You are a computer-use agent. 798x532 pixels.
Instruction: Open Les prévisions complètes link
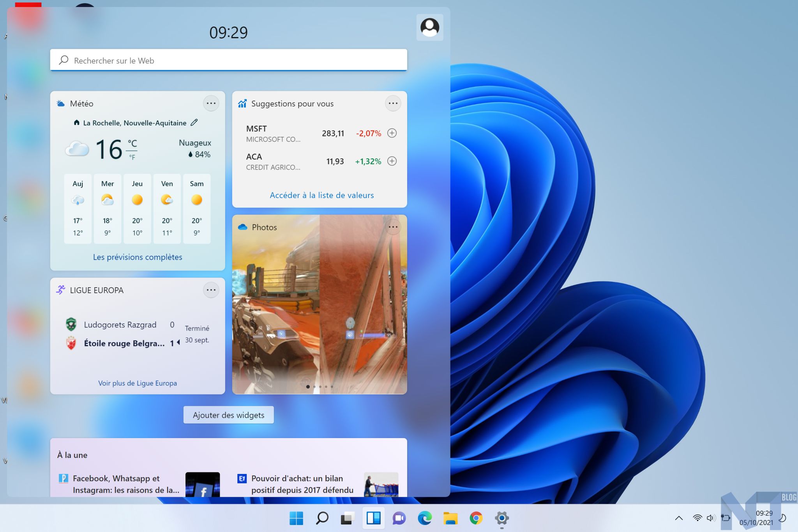coord(138,257)
